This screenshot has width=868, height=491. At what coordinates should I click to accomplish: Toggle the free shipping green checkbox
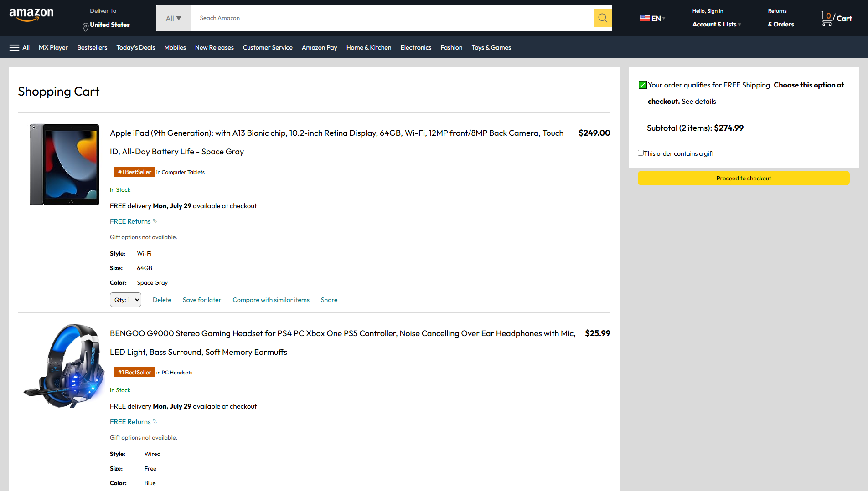(x=642, y=85)
